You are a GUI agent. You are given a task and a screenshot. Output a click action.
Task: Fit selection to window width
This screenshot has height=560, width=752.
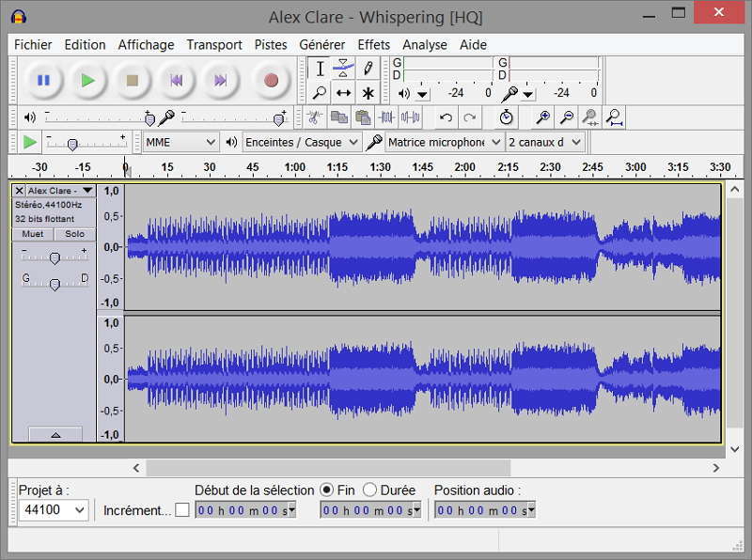click(x=590, y=117)
